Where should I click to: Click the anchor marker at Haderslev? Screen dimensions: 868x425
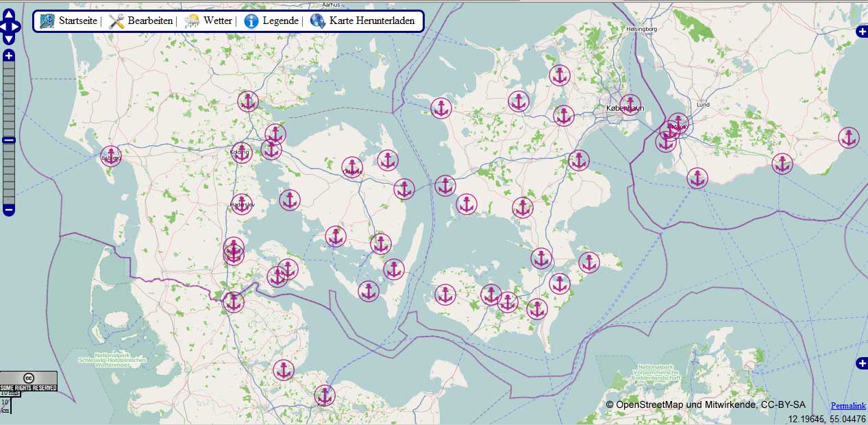(241, 204)
